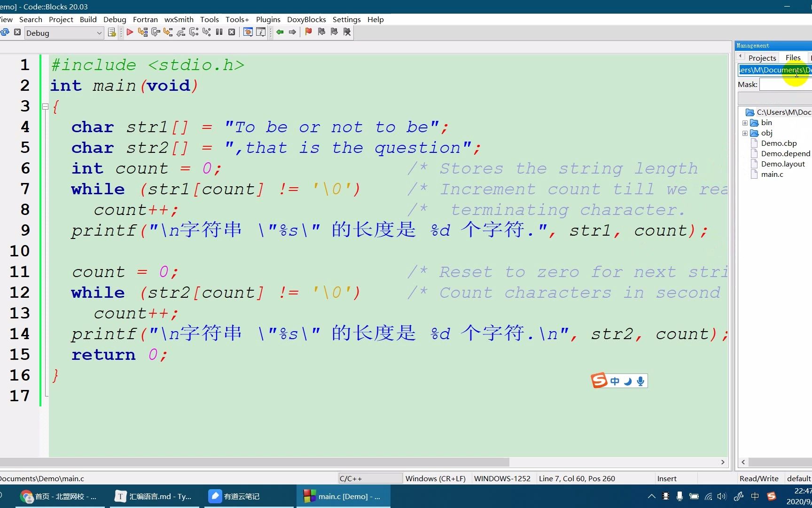812x508 pixels.
Task: Open the Search menu
Action: pyautogui.click(x=31, y=19)
